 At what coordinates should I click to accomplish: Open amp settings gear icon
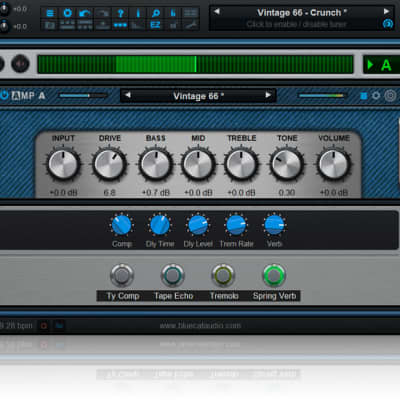point(376,96)
